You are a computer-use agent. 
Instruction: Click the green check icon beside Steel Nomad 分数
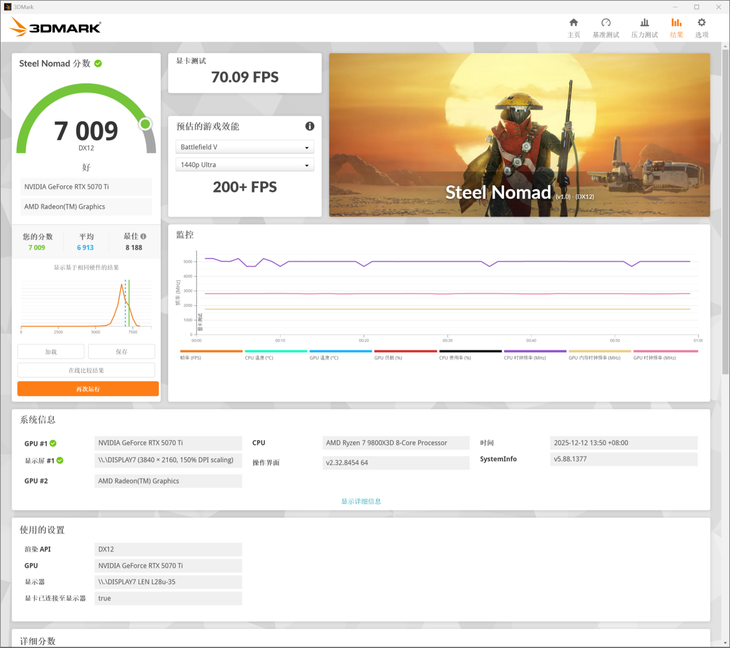98,64
